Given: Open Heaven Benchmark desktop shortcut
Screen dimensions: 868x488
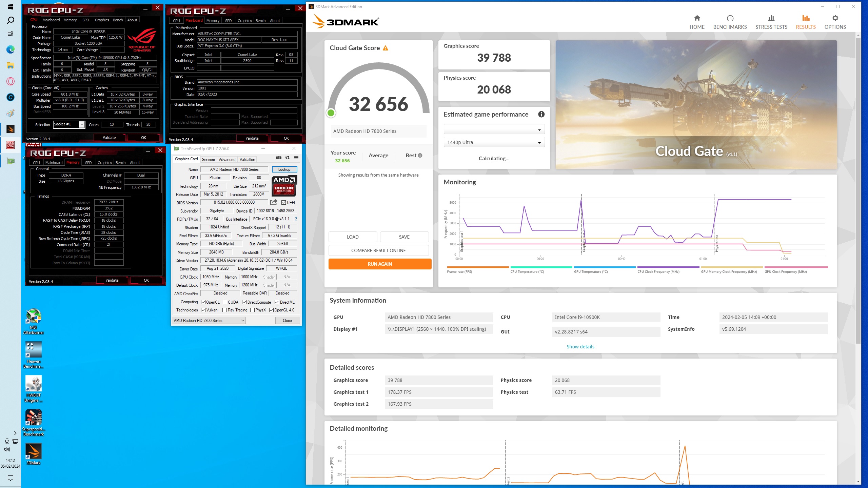Looking at the screenshot, I should tap(33, 354).
